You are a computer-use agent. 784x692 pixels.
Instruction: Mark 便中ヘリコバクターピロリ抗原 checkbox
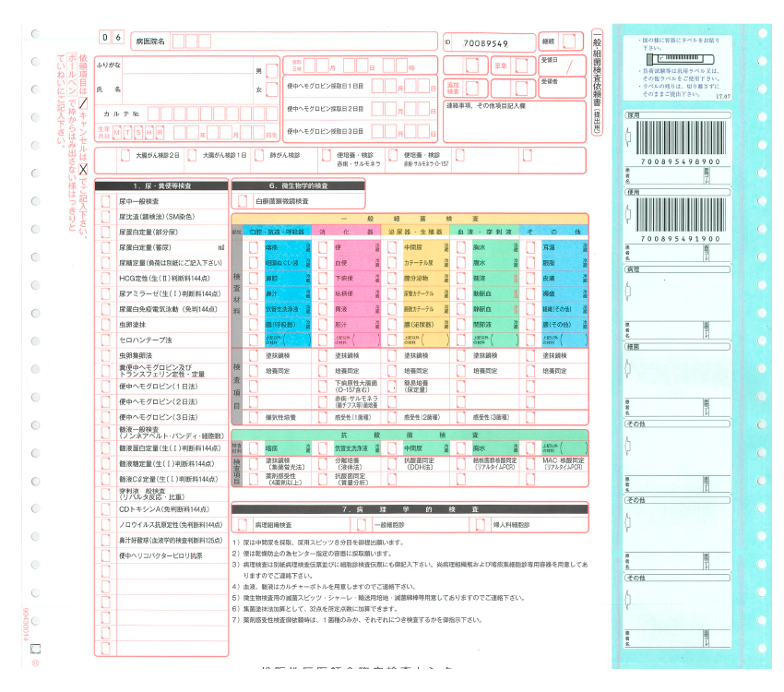point(105,555)
